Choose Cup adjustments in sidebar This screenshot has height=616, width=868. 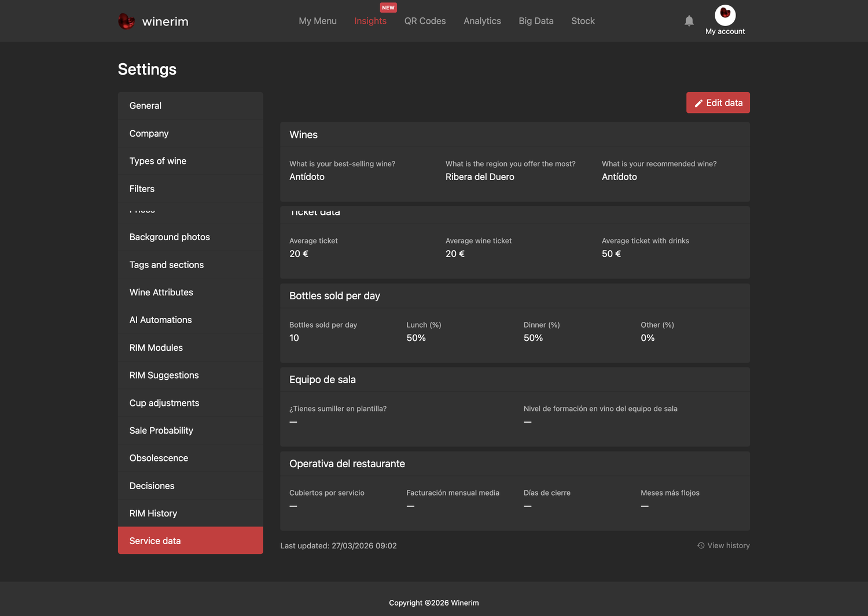tap(190, 403)
